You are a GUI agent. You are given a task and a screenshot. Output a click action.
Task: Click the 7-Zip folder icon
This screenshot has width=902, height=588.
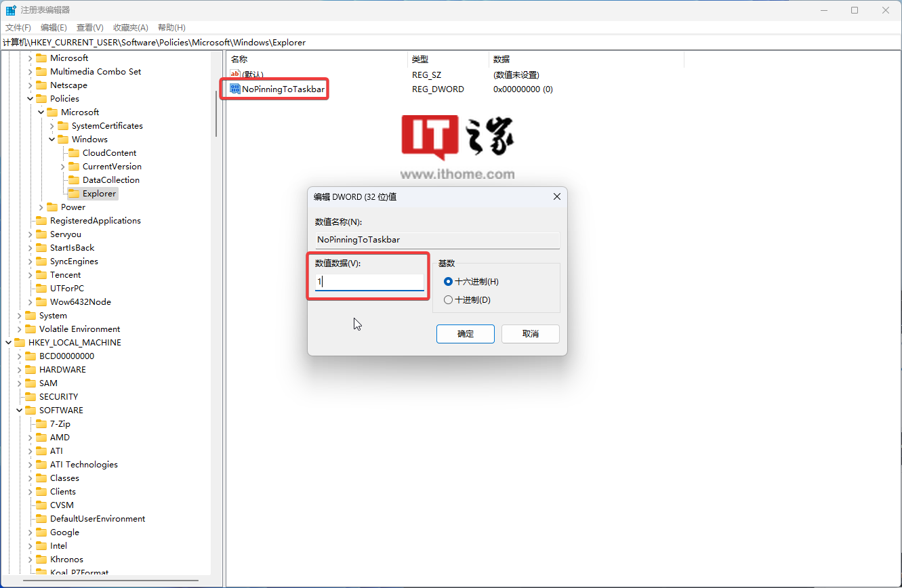41,424
